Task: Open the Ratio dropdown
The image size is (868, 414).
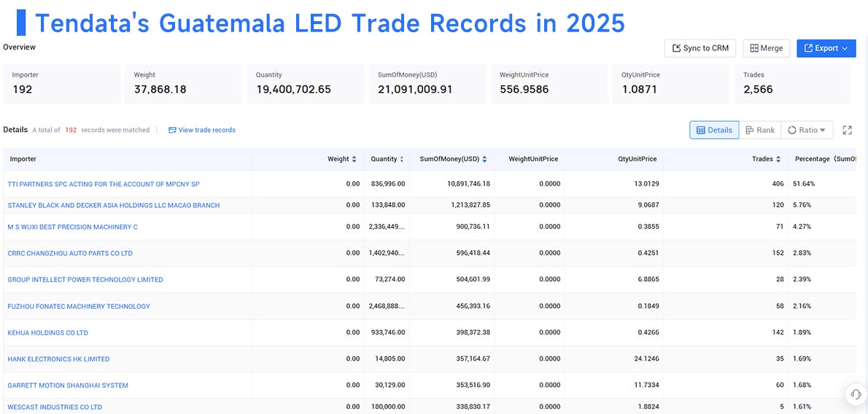Action: 807,130
